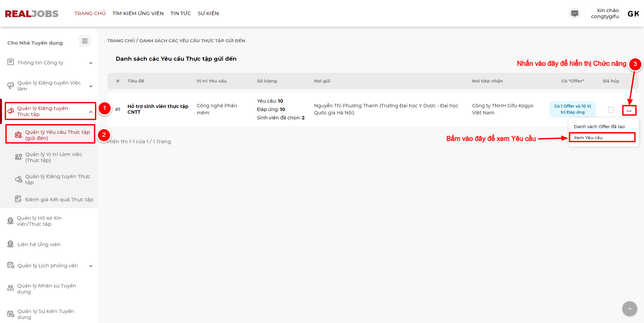Collapse Quản lý Đăng tuyển Thực tập section
Viewport: 644px width, 323px height.
[50, 111]
